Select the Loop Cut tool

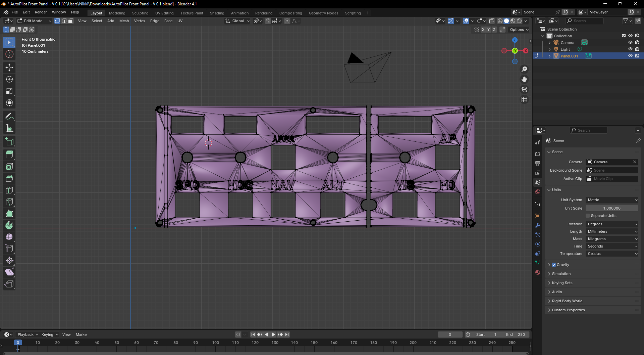[9, 190]
